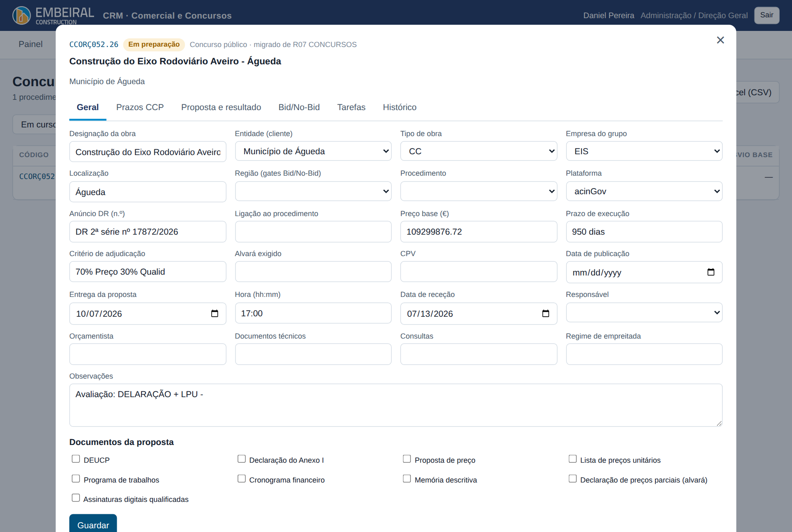
Task: Check Declaração de preços parciais (alvará)
Action: click(573, 479)
